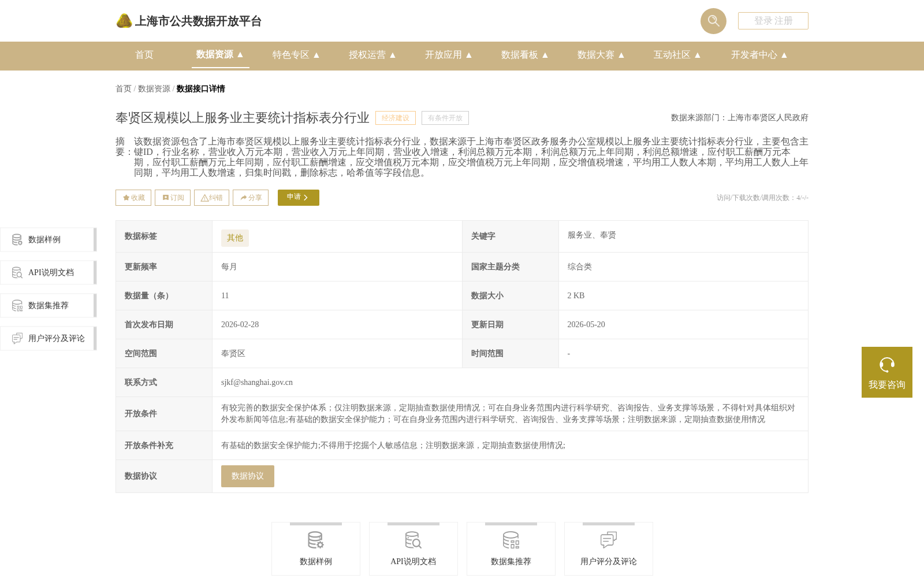This screenshot has width=924, height=578.
Task: Open the 互动社区 nav menu
Action: [x=672, y=55]
